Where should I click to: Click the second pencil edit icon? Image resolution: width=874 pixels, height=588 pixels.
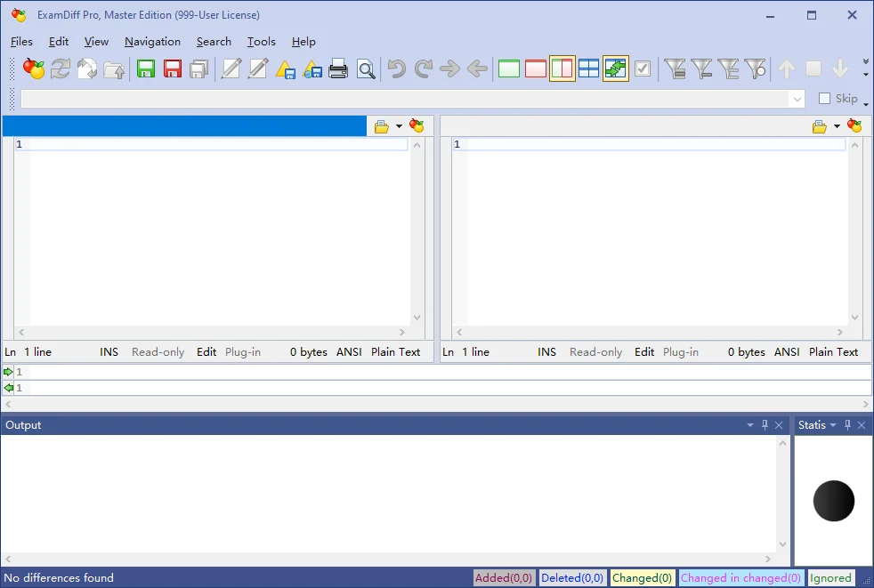click(x=257, y=69)
